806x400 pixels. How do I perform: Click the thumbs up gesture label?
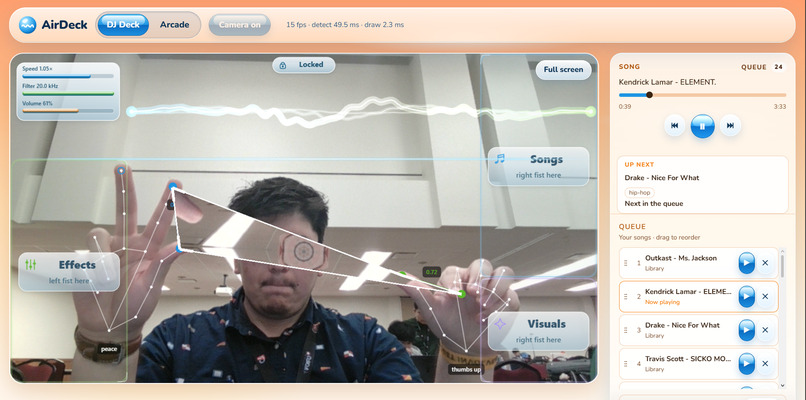[x=466, y=369]
